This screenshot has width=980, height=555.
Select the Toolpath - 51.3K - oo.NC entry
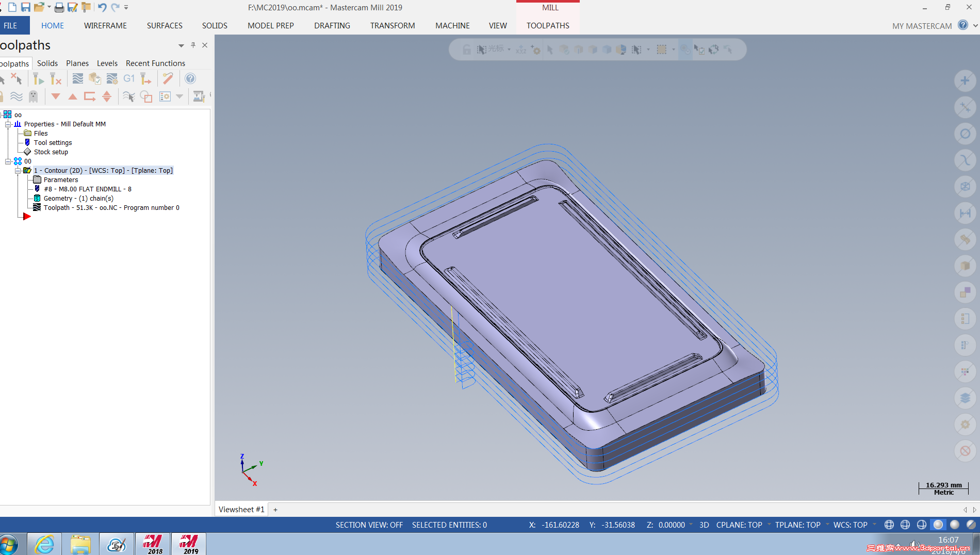[111, 208]
